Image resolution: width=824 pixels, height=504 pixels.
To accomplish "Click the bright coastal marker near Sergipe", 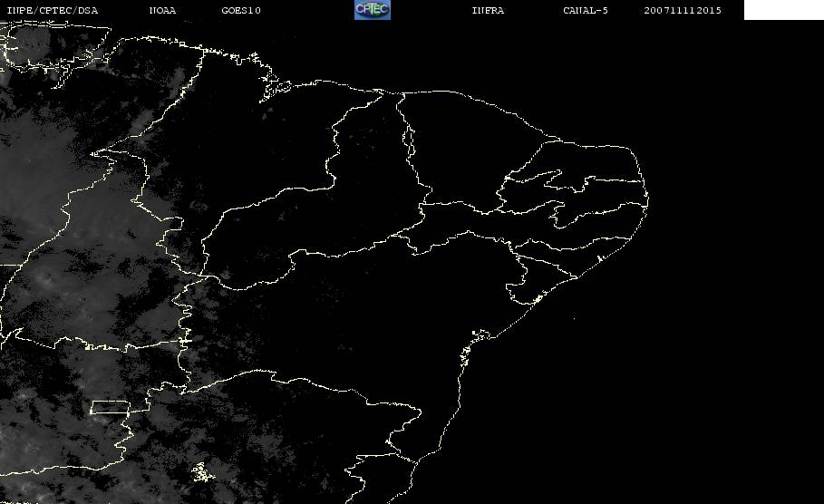I will [538, 299].
